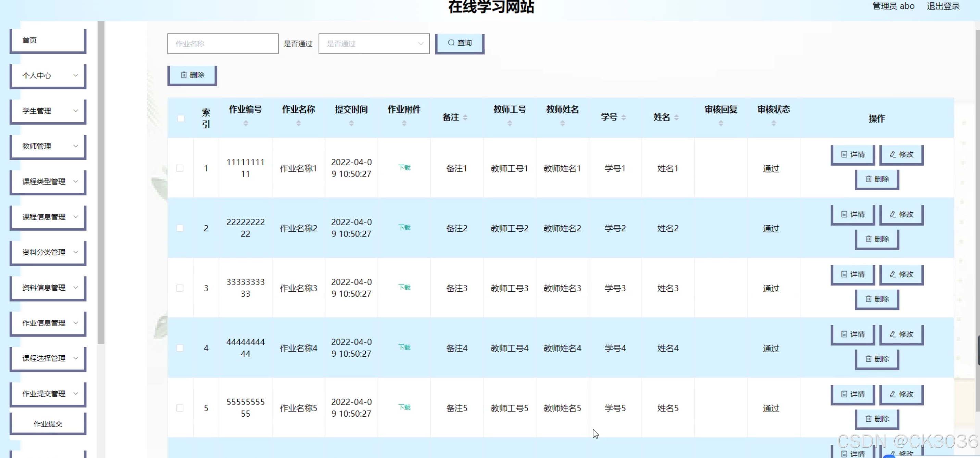This screenshot has height=458, width=980.
Task: Sort by 审核状态 column arrows
Action: [x=774, y=123]
